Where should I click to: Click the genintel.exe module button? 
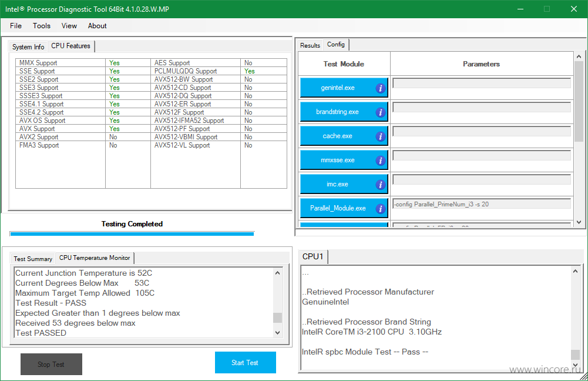344,88
